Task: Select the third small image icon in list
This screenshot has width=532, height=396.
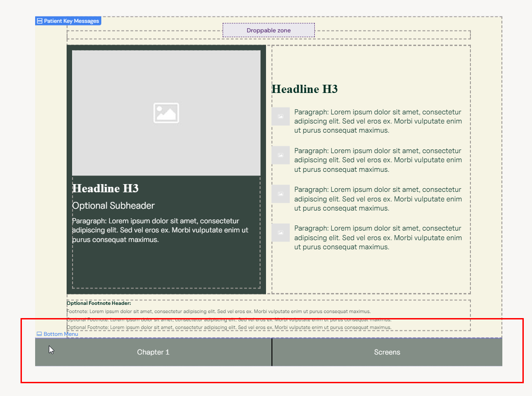Action: pyautogui.click(x=281, y=194)
